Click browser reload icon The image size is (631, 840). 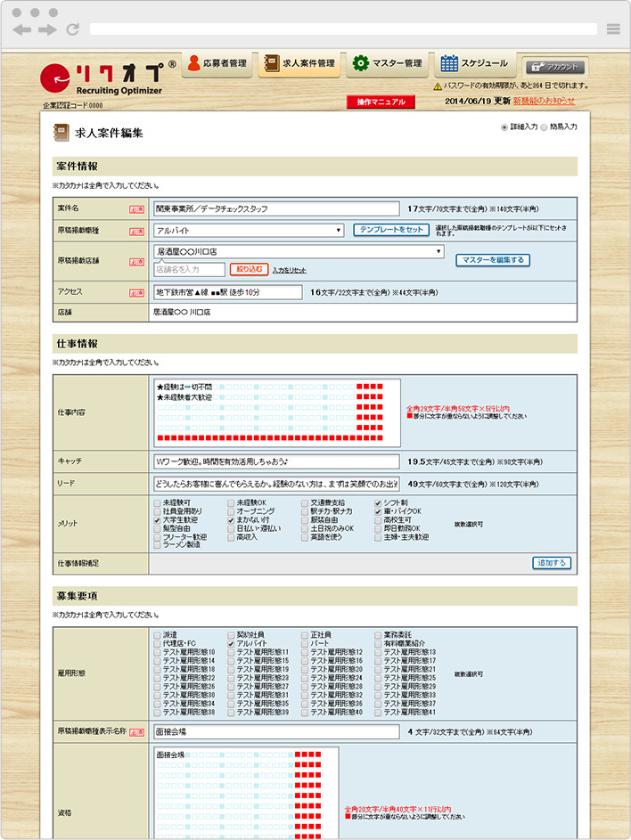click(x=73, y=29)
